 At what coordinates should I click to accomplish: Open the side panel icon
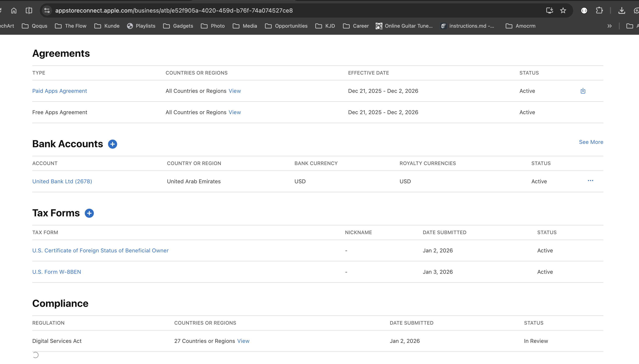pos(29,10)
